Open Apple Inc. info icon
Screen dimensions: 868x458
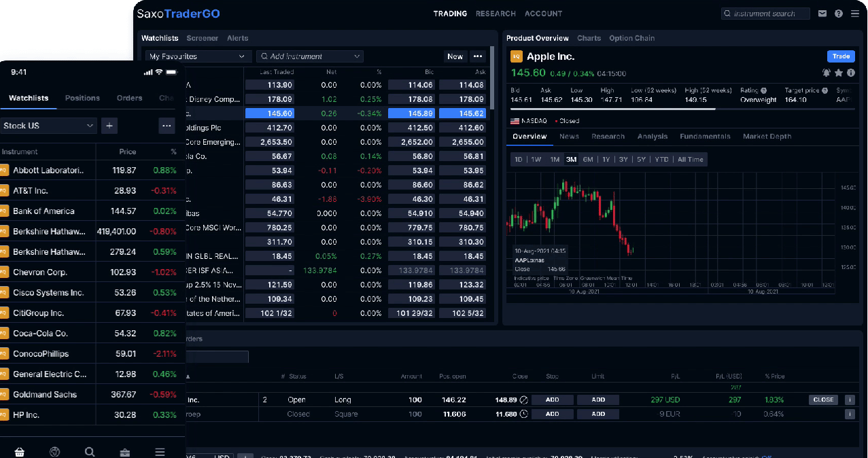tap(851, 73)
